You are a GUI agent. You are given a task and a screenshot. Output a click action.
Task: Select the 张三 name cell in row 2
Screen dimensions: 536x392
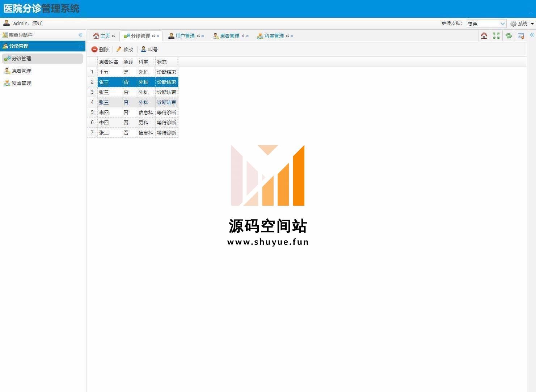pyautogui.click(x=110, y=82)
